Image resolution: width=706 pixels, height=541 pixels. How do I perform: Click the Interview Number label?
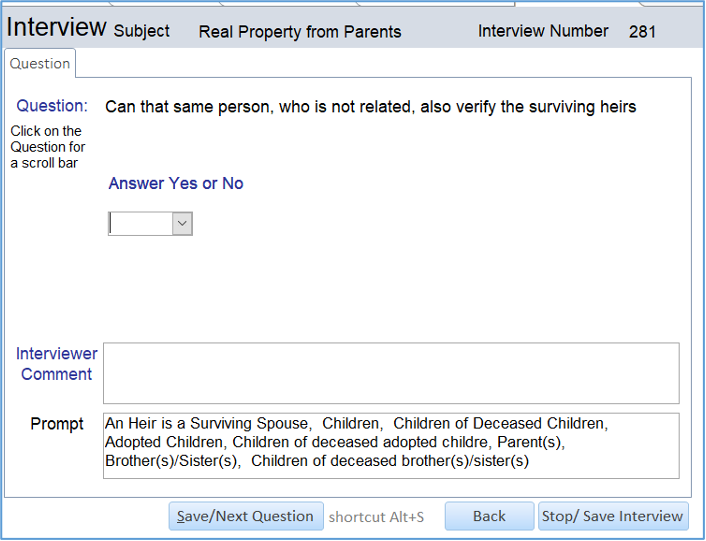click(x=543, y=31)
